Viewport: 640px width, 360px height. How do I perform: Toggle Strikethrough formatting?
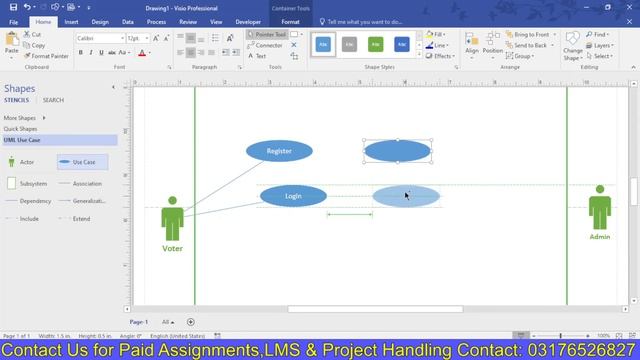(111, 53)
